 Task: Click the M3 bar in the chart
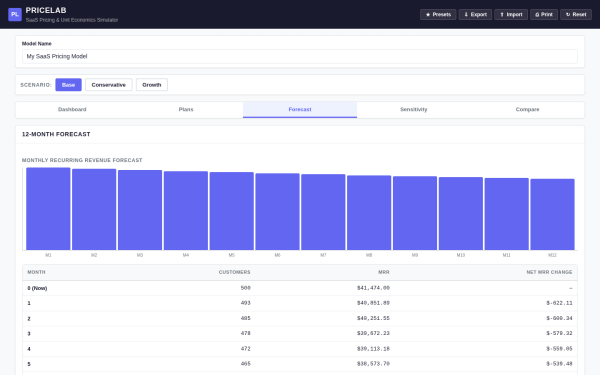click(140, 210)
